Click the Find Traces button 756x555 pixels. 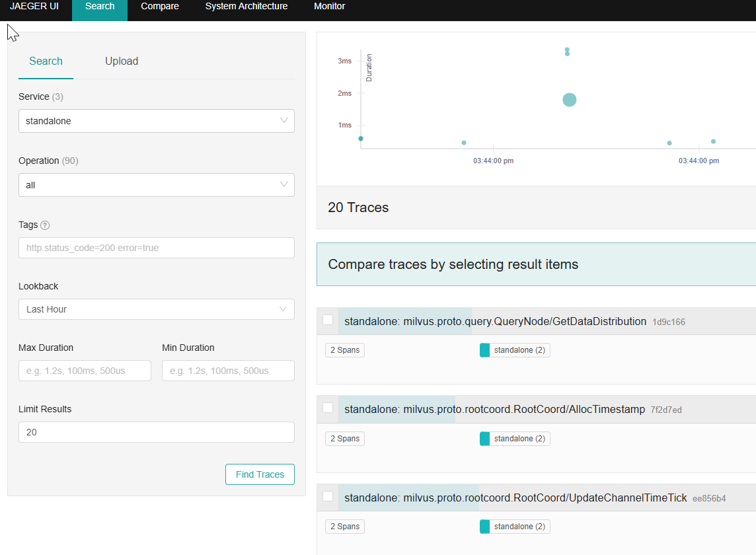click(260, 474)
